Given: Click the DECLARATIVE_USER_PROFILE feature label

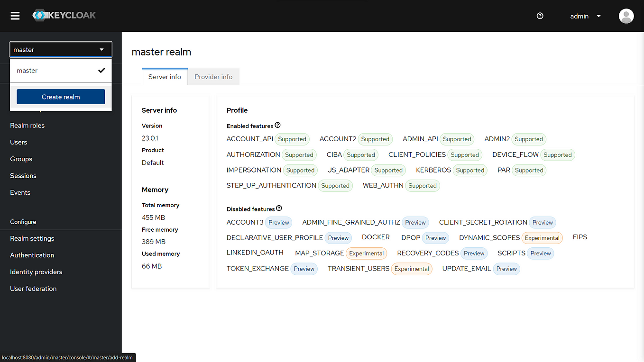Looking at the screenshot, I should [x=275, y=237].
